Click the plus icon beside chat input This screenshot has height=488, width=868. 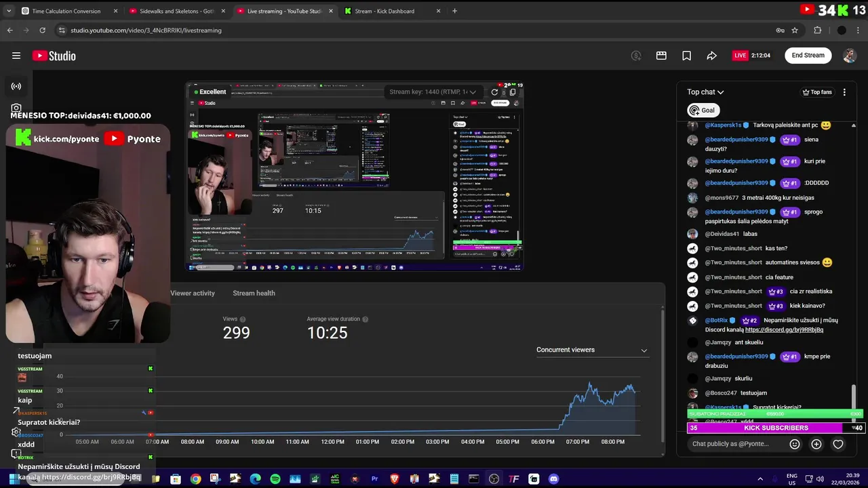coord(816,444)
